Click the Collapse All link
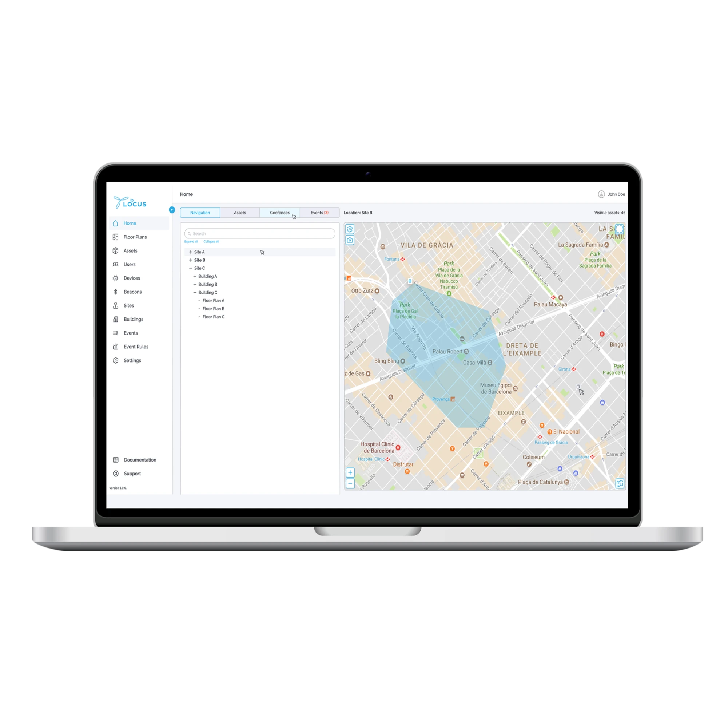728x728 pixels. (x=212, y=241)
